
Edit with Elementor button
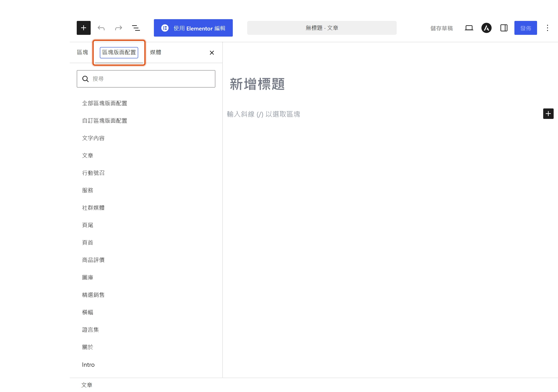click(x=193, y=28)
